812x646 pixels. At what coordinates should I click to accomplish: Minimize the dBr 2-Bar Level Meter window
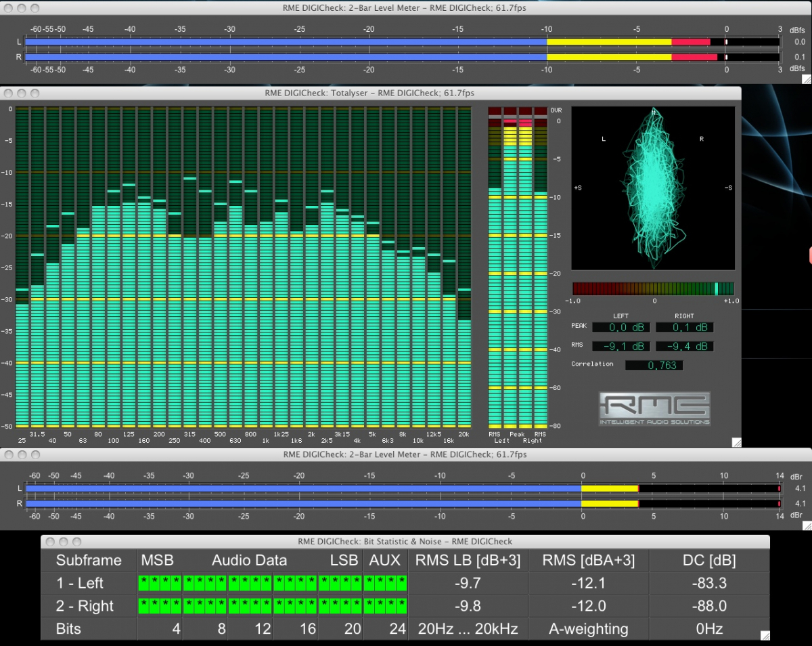pos(22,454)
